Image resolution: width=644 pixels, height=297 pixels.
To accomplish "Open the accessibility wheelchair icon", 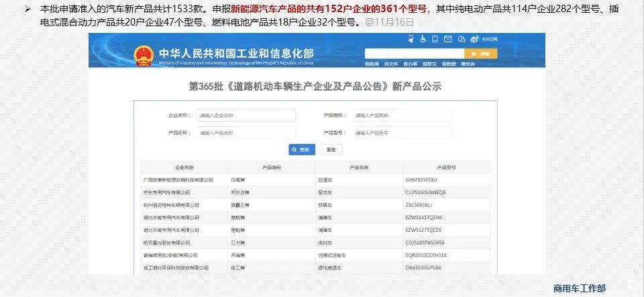I will click(x=423, y=39).
